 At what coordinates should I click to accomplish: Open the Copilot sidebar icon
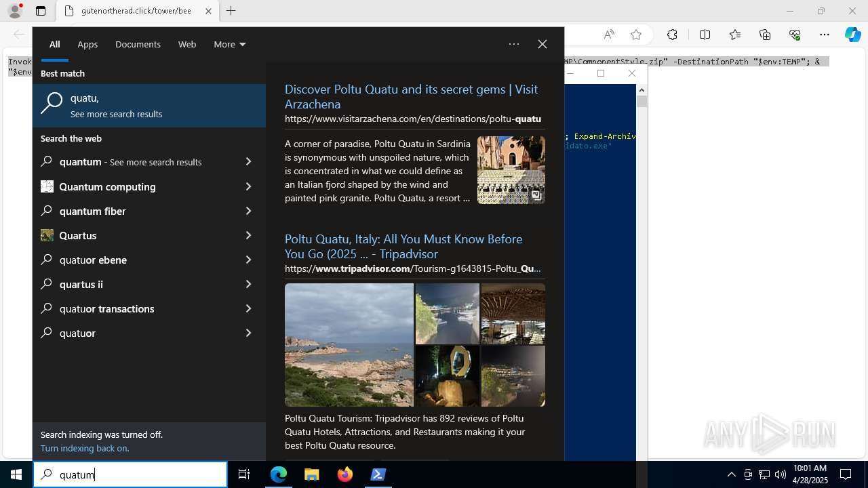pyautogui.click(x=853, y=35)
